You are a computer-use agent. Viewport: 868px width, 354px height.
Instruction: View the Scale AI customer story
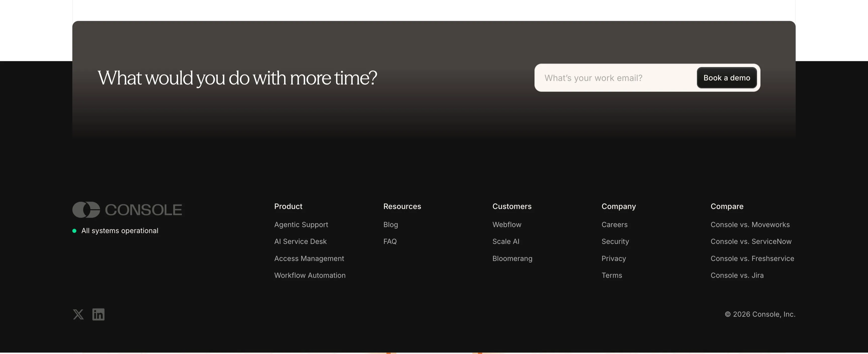[x=506, y=242]
